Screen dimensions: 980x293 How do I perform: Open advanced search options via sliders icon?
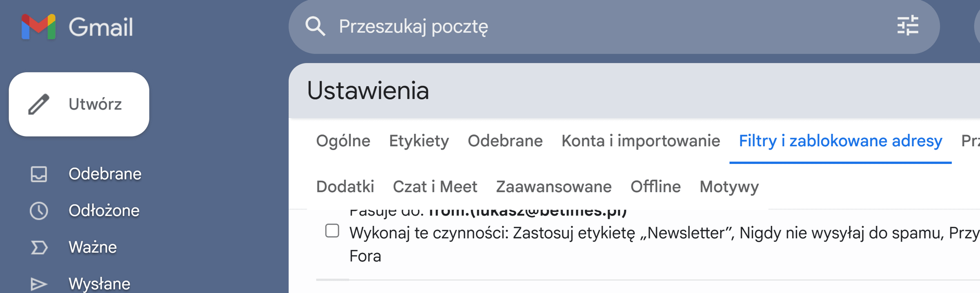point(907,27)
